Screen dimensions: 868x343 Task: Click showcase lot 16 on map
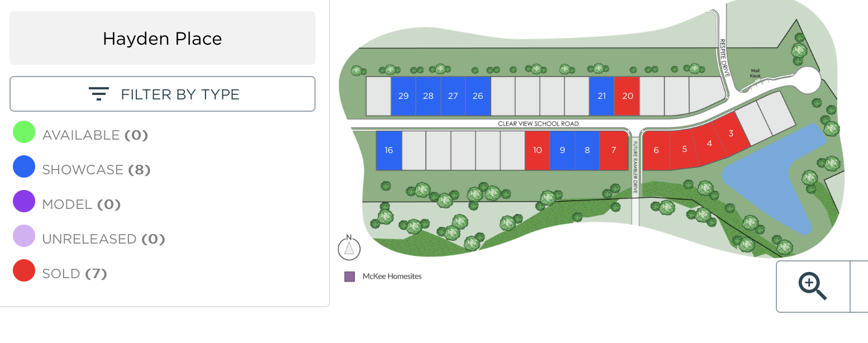click(x=389, y=150)
